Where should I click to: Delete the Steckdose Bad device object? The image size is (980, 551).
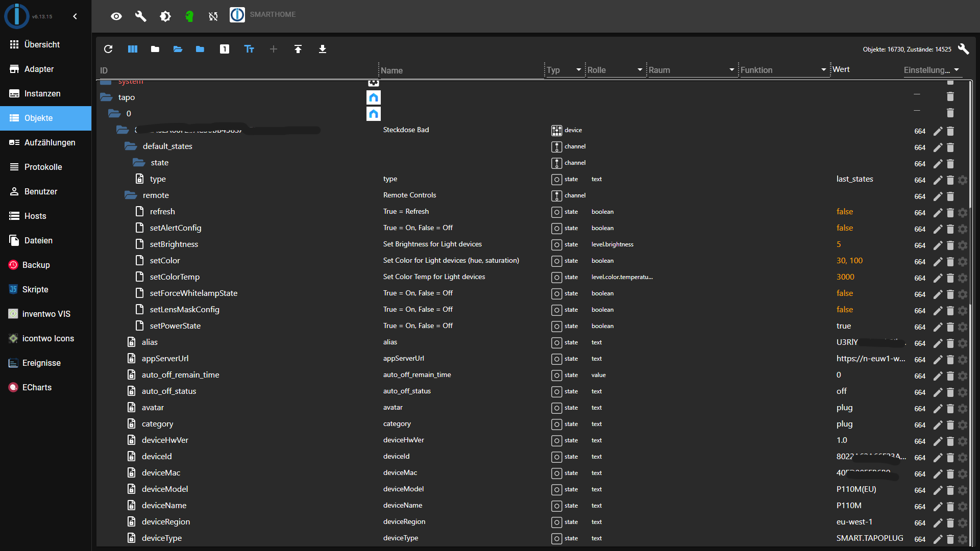coord(950,131)
